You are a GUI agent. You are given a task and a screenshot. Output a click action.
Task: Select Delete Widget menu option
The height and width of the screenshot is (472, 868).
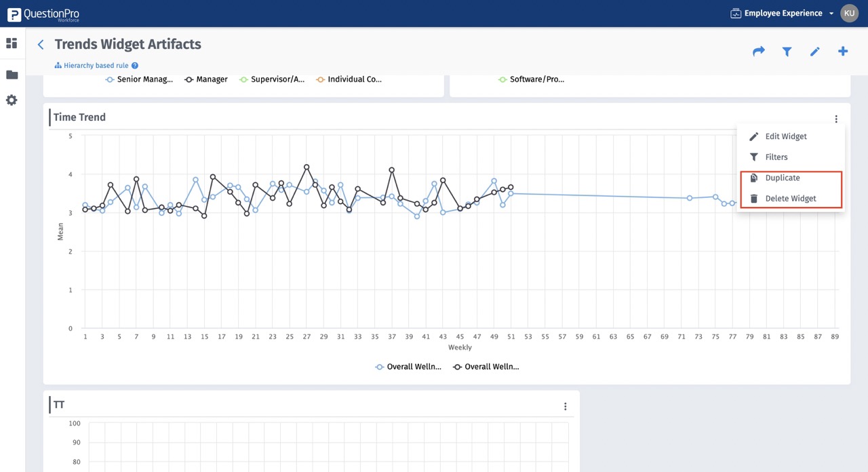(790, 199)
